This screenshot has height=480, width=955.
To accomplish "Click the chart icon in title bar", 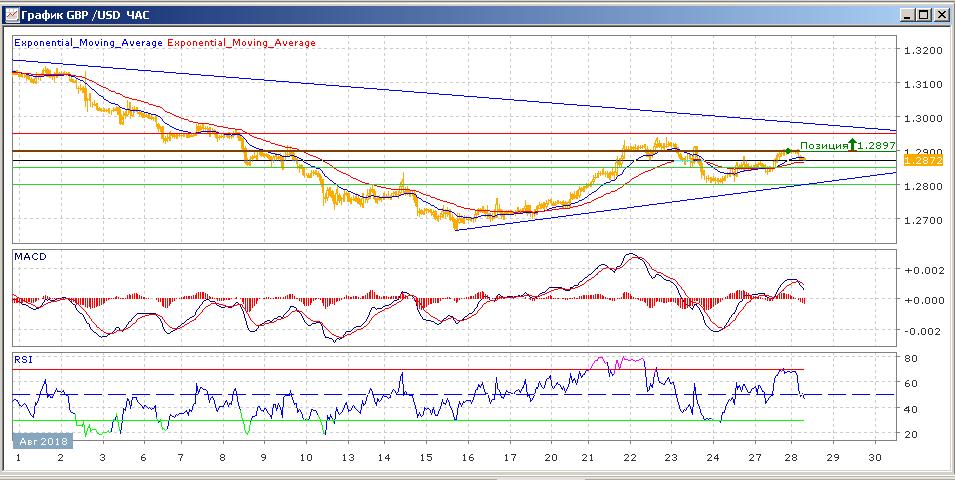I will coord(12,14).
